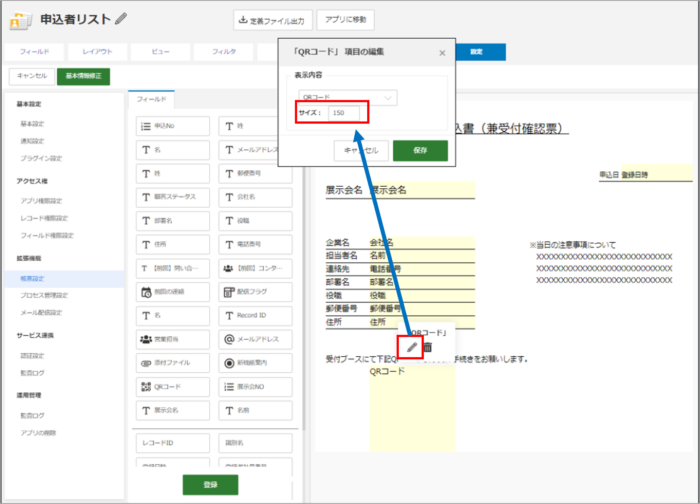Switch to the top フィールド tab

34,52
